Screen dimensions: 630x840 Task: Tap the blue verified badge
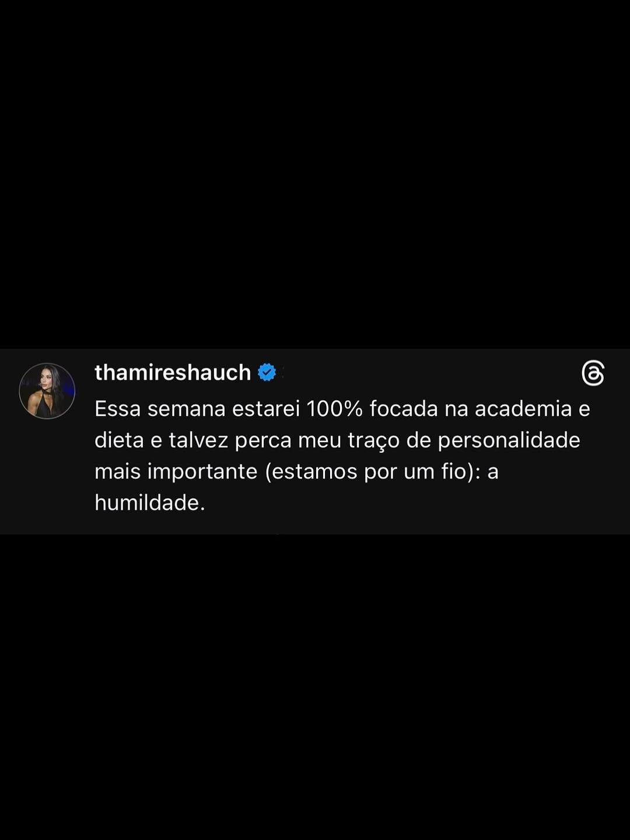point(267,372)
